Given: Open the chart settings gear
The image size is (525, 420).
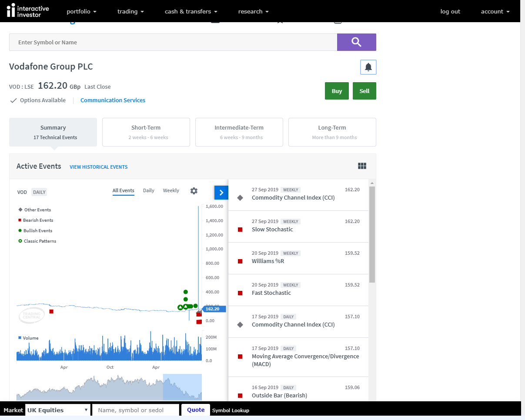Looking at the screenshot, I should (x=194, y=191).
